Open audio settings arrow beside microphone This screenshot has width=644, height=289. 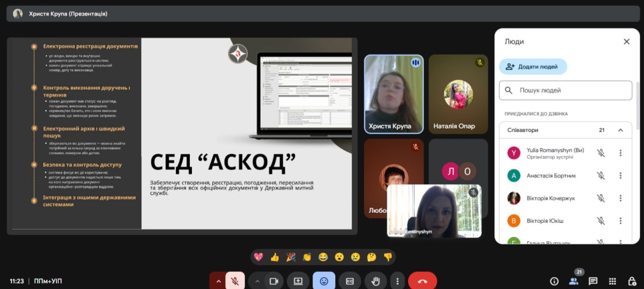[x=218, y=281]
